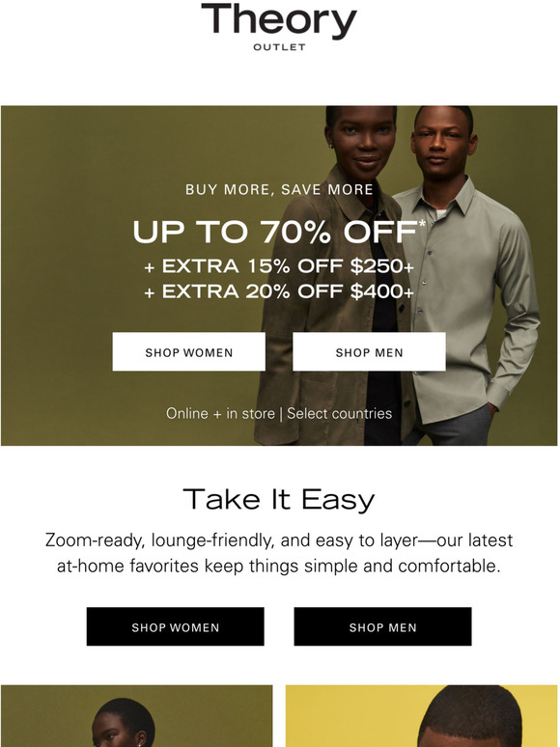Click the white SHOP MEN button on banner
The image size is (560, 747).
[x=369, y=351]
